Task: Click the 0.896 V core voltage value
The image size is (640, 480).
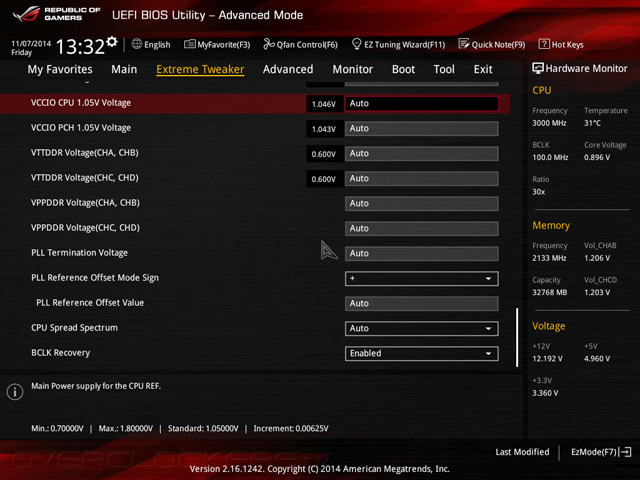Action: [x=597, y=158]
